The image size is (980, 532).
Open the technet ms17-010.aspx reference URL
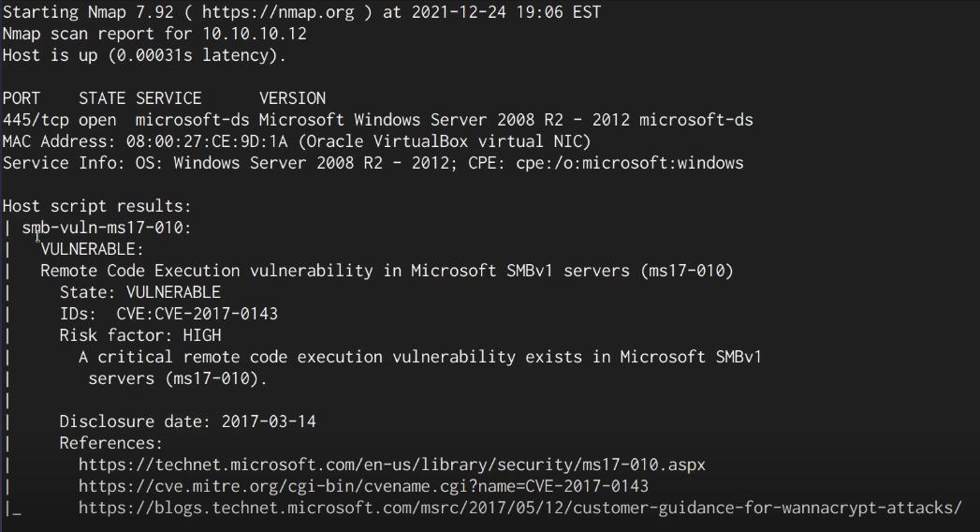click(391, 465)
